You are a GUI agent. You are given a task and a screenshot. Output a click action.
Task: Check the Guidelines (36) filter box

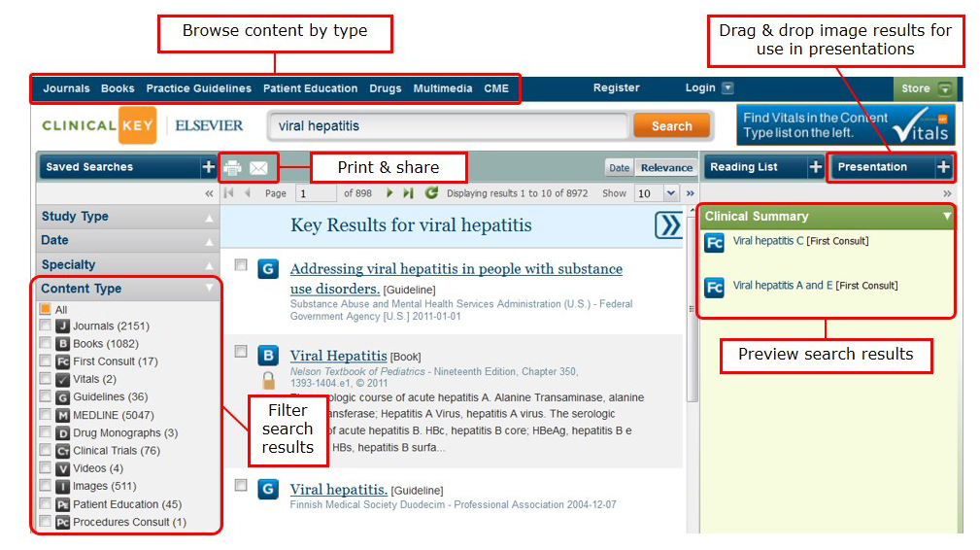pyautogui.click(x=45, y=396)
